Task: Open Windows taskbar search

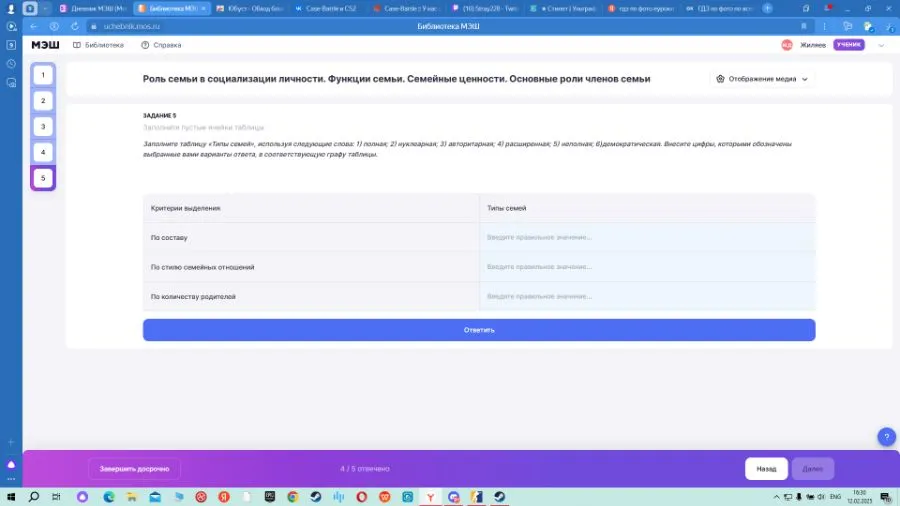Action: pos(34,497)
